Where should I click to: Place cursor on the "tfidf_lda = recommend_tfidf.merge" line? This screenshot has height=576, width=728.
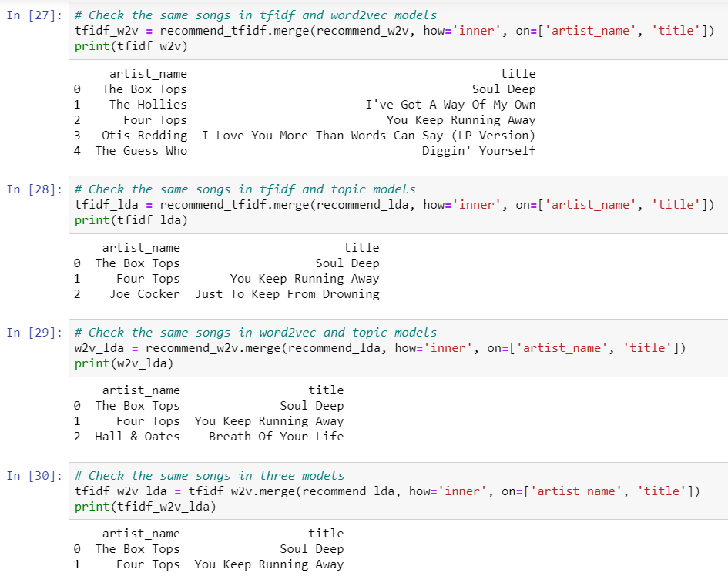pyautogui.click(x=394, y=205)
